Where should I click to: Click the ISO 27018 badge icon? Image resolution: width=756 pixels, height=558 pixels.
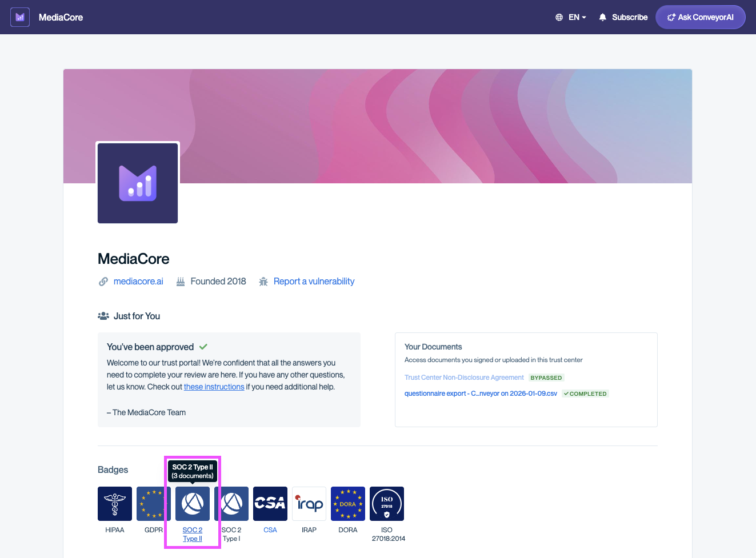(387, 504)
